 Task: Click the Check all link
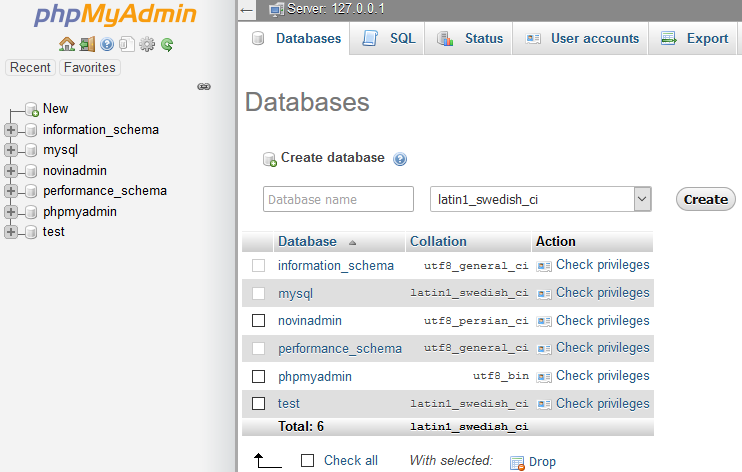pos(351,461)
